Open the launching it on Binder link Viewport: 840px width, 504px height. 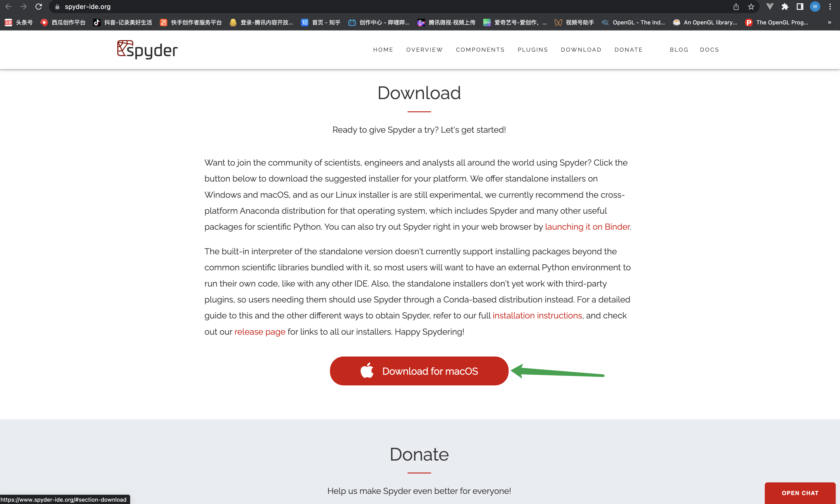click(x=588, y=227)
